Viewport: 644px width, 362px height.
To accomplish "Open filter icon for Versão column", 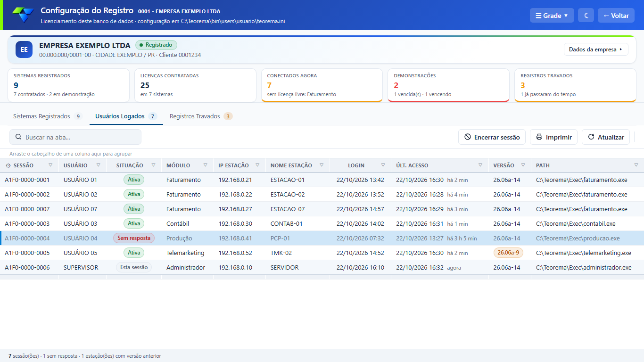I will [523, 165].
